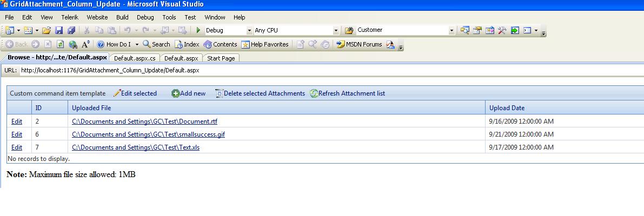Click the web browser Home globe icon
644x216 pixels.
point(73,44)
